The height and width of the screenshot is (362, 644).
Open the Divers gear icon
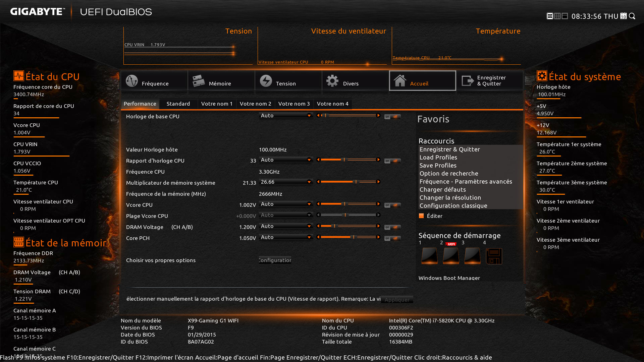click(x=332, y=81)
